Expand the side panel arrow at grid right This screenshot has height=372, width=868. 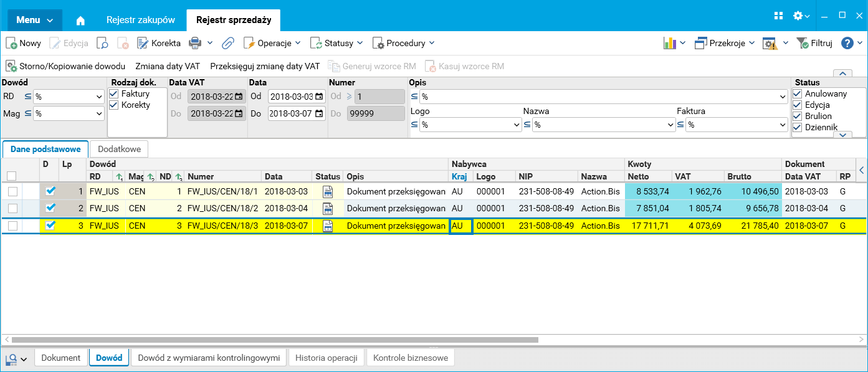pos(861,170)
